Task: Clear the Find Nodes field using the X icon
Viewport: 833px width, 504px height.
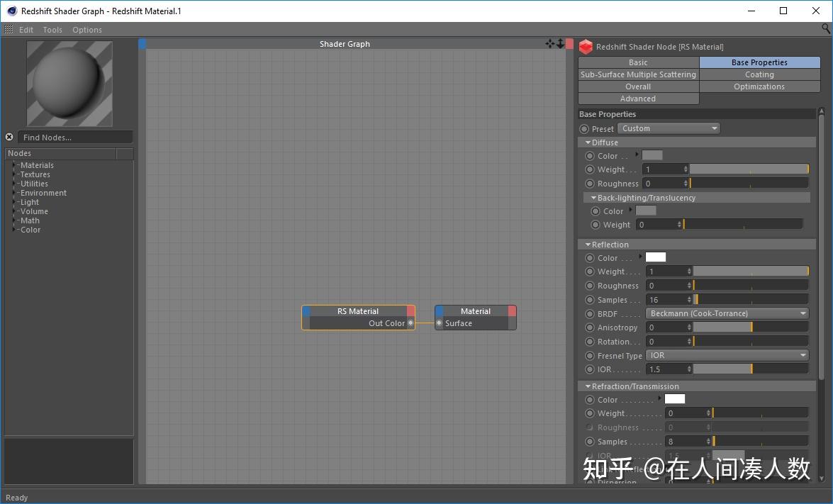Action: click(x=9, y=137)
